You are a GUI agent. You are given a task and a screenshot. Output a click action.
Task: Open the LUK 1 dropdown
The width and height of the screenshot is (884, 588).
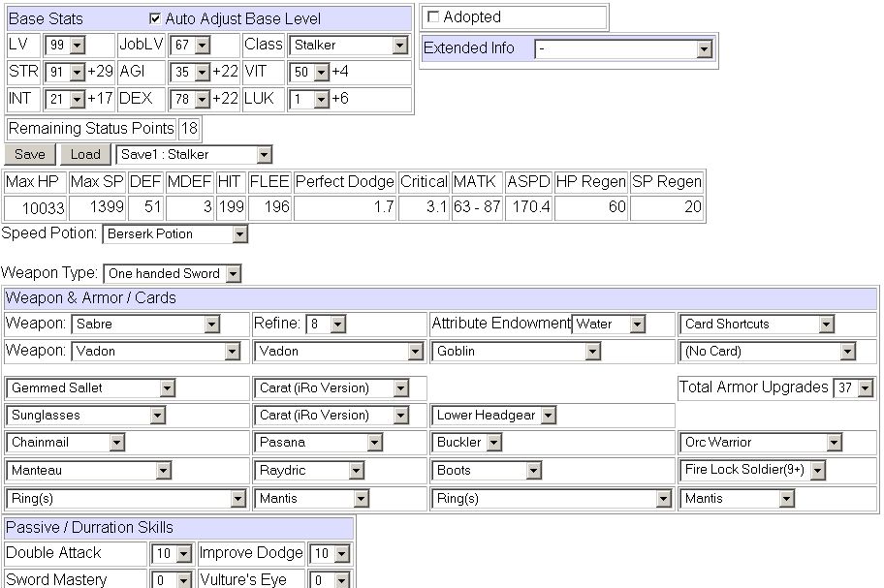coord(309,100)
